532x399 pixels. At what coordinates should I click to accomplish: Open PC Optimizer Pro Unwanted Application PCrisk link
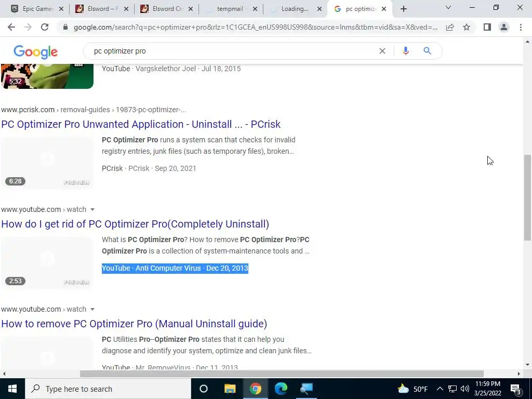tap(141, 124)
